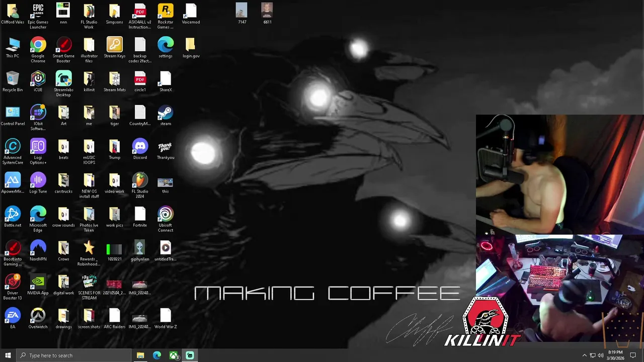
Task: Select the World War Z file icon
Action: (166, 316)
